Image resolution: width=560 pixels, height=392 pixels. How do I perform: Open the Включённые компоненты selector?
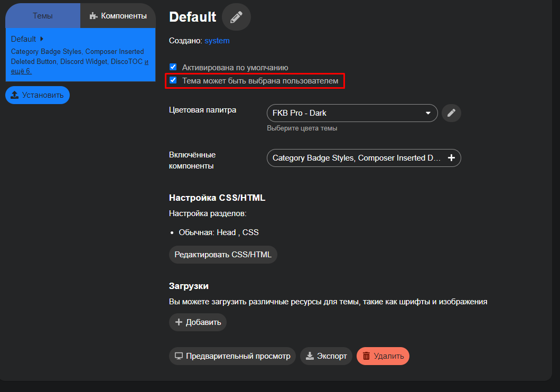point(356,158)
